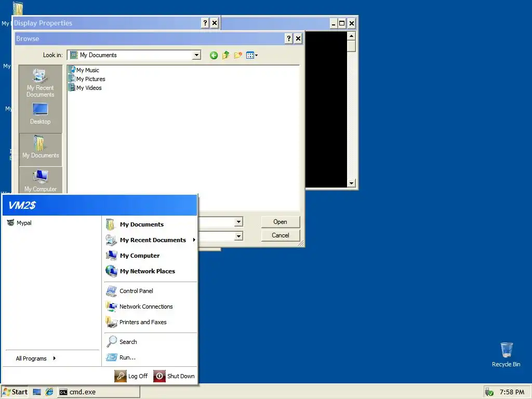Close the Browse dialog
This screenshot has width=532, height=399.
(298, 38)
